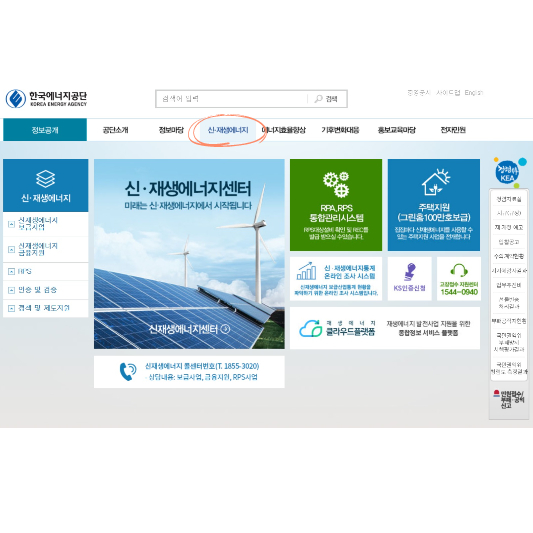This screenshot has height=533, width=533.
Task: Open the 신·재생에너지통계 온라인 조사 시스템 link
Action: pyautogui.click(x=336, y=279)
